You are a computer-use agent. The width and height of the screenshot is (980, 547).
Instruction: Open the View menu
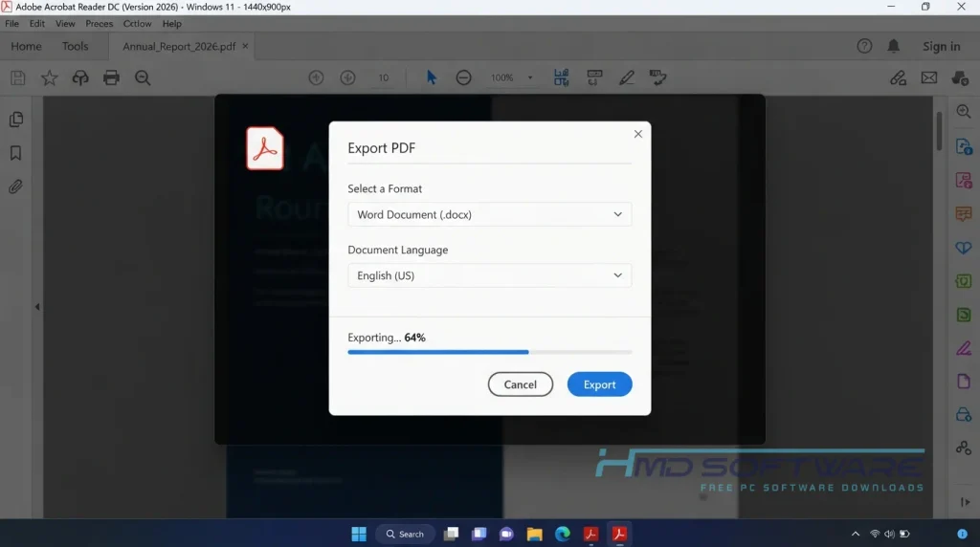[x=65, y=24]
